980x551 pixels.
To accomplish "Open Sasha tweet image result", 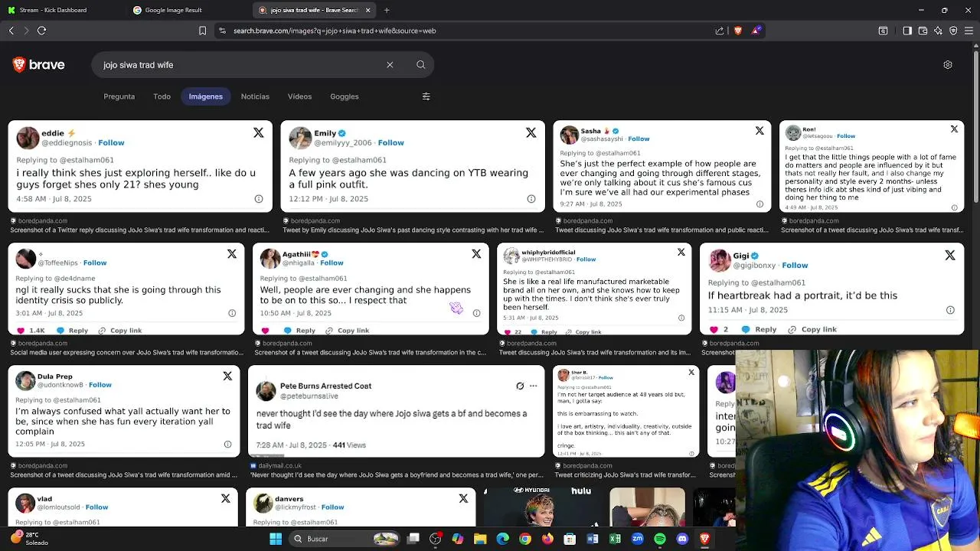I will click(662, 166).
